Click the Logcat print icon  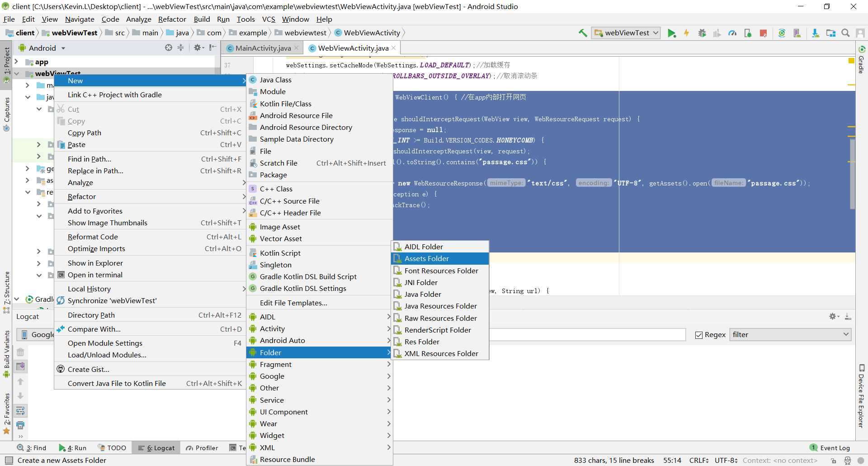(x=20, y=425)
